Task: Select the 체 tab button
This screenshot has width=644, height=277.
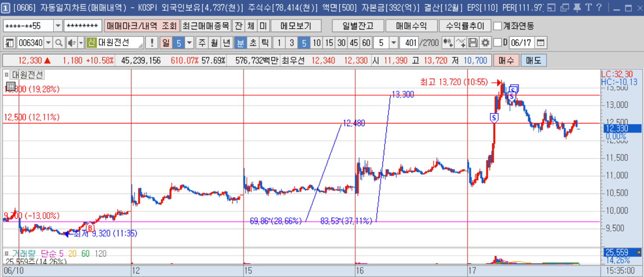Action: coord(251,26)
